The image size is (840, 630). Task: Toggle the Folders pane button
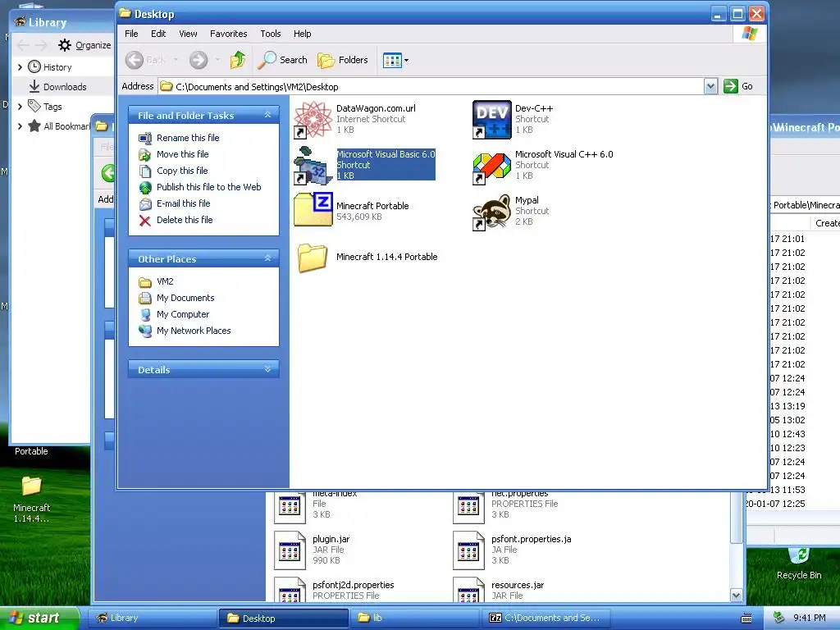pos(343,60)
